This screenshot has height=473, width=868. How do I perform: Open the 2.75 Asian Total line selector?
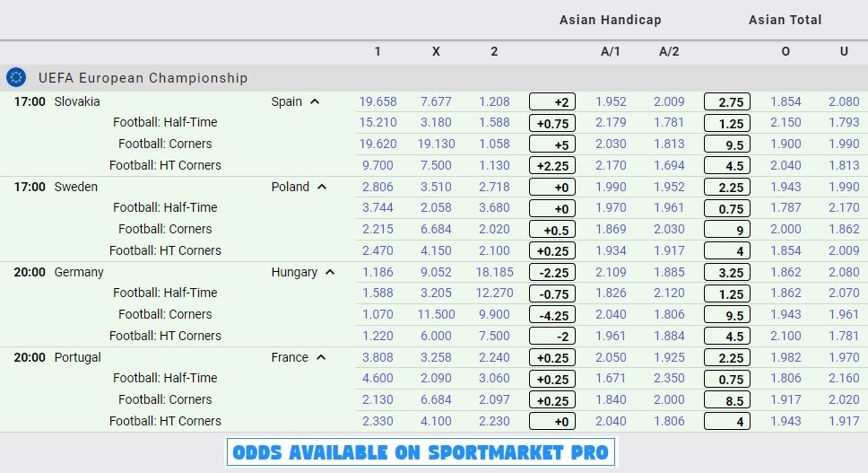[727, 102]
